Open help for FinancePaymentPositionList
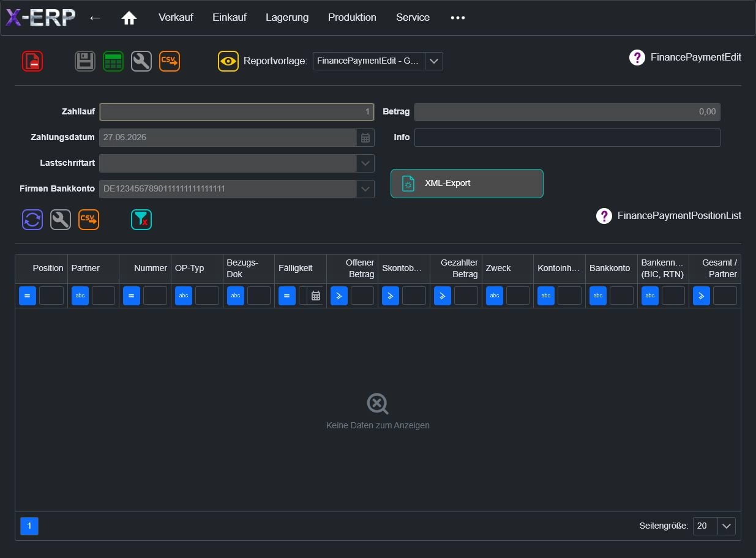Screen dimensions: 756x558 604,216
